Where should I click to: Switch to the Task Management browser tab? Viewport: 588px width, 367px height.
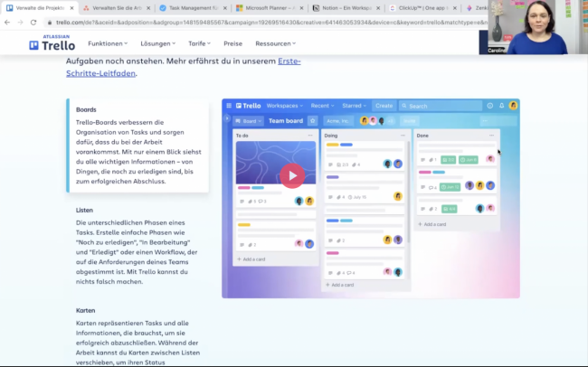pos(193,8)
